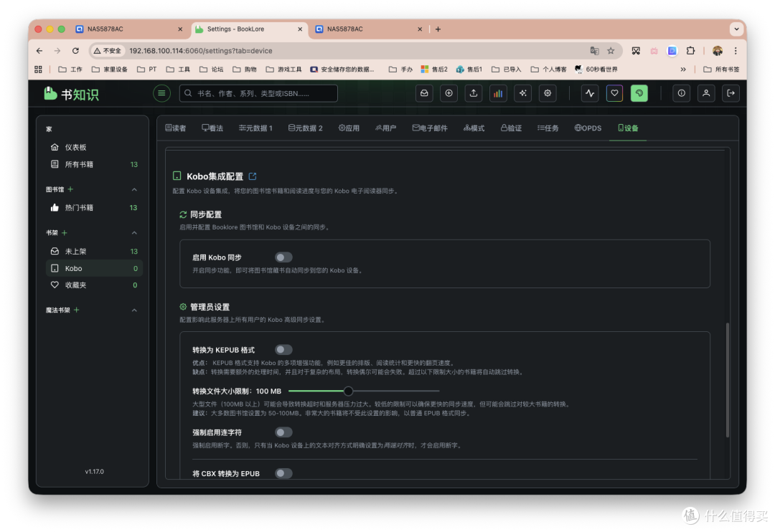Screen dimensions: 775x532
Task: Open the settings gear icon in toolbar
Action: [x=548, y=93]
